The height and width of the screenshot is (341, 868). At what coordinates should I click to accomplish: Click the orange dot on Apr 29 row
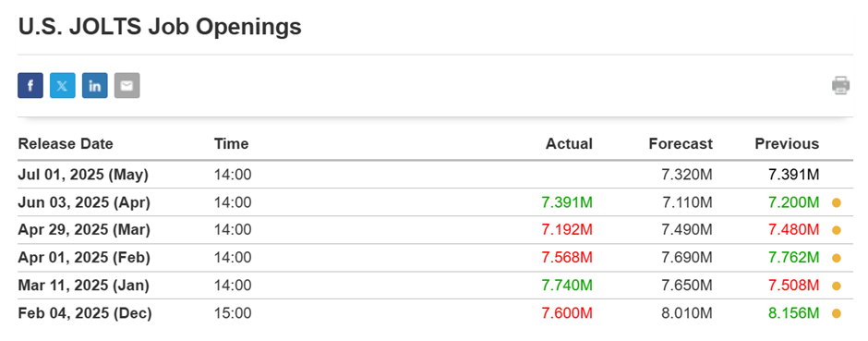click(x=837, y=231)
